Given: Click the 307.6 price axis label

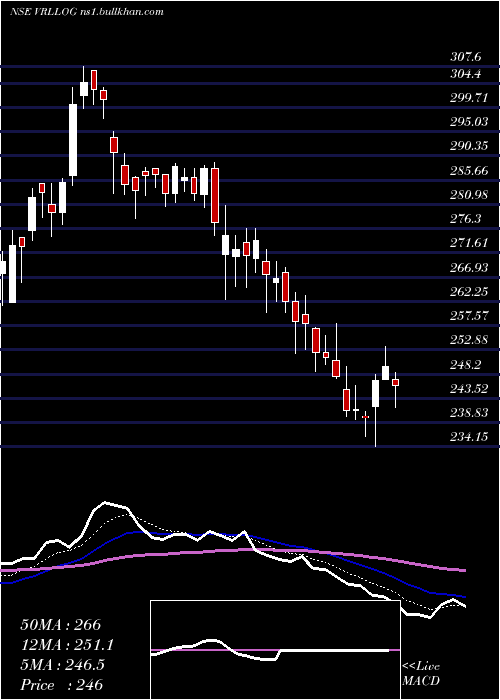Looking at the screenshot, I should pos(466,57).
